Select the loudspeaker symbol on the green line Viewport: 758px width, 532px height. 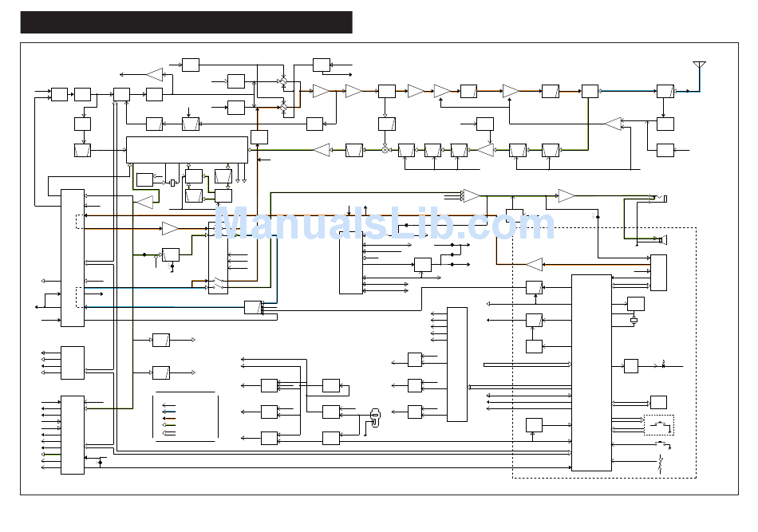point(663,239)
